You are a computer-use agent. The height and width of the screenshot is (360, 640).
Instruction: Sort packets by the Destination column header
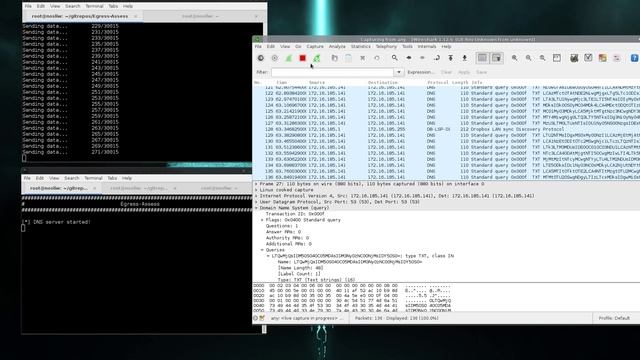click(x=383, y=82)
